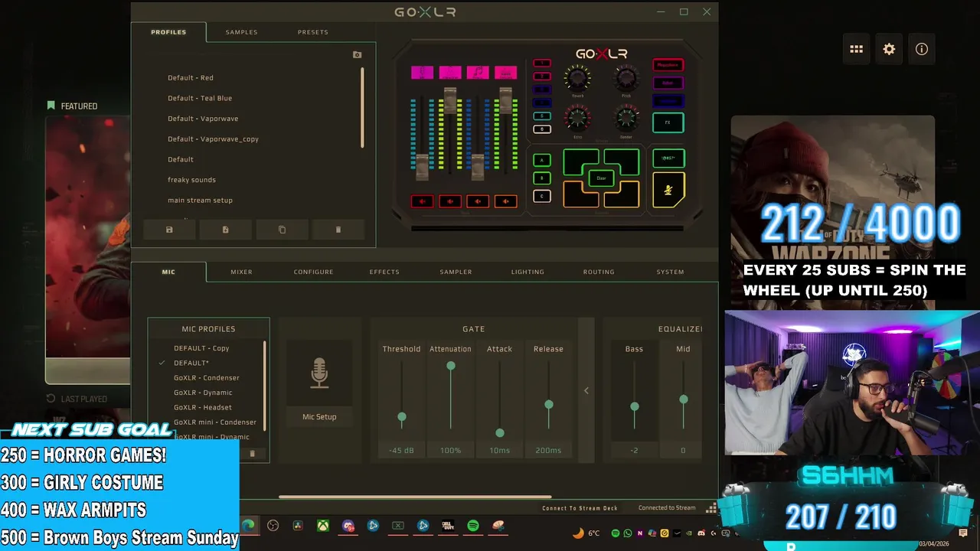The width and height of the screenshot is (980, 551).
Task: Select the 'main stream setup' profile
Action: pos(200,201)
